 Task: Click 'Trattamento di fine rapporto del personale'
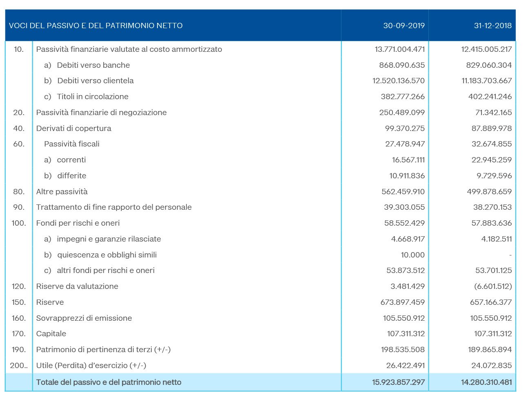tap(114, 207)
